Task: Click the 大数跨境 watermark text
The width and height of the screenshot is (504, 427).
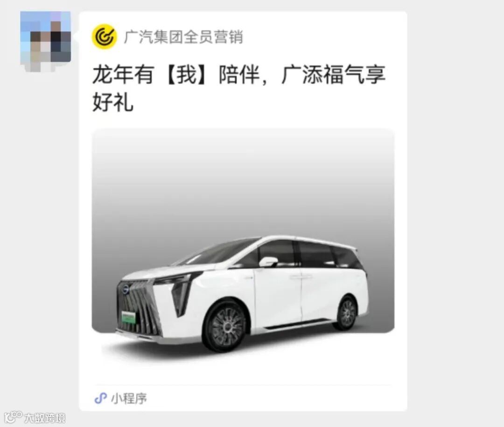Action: (45, 418)
